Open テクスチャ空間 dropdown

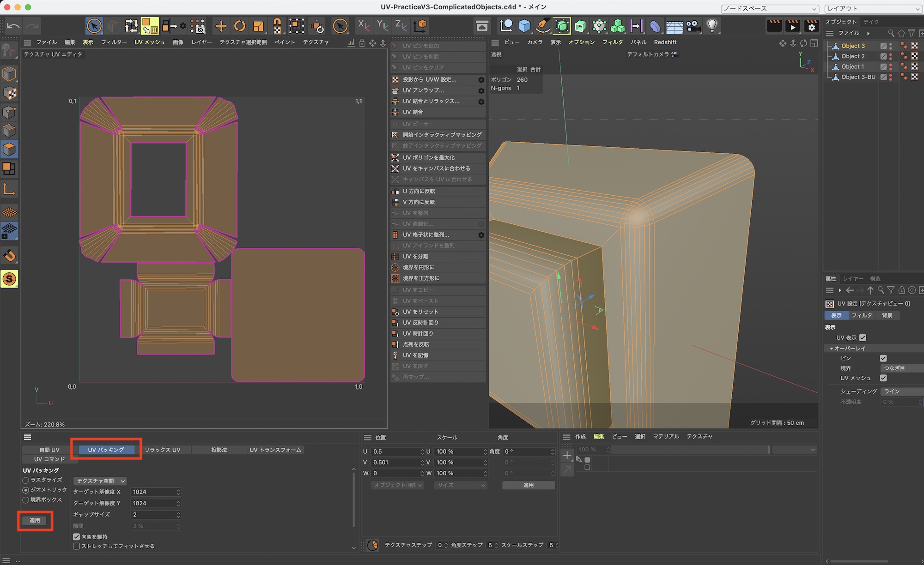coord(100,481)
